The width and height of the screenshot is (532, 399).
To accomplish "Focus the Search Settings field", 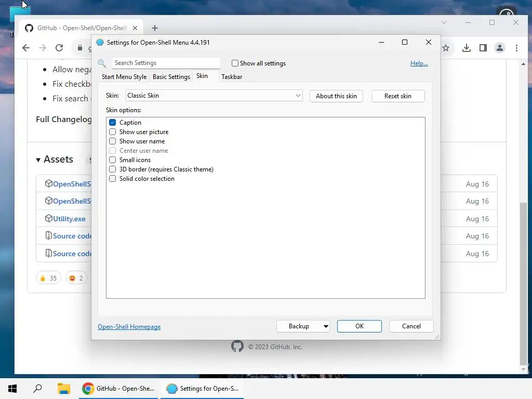I will tap(166, 63).
